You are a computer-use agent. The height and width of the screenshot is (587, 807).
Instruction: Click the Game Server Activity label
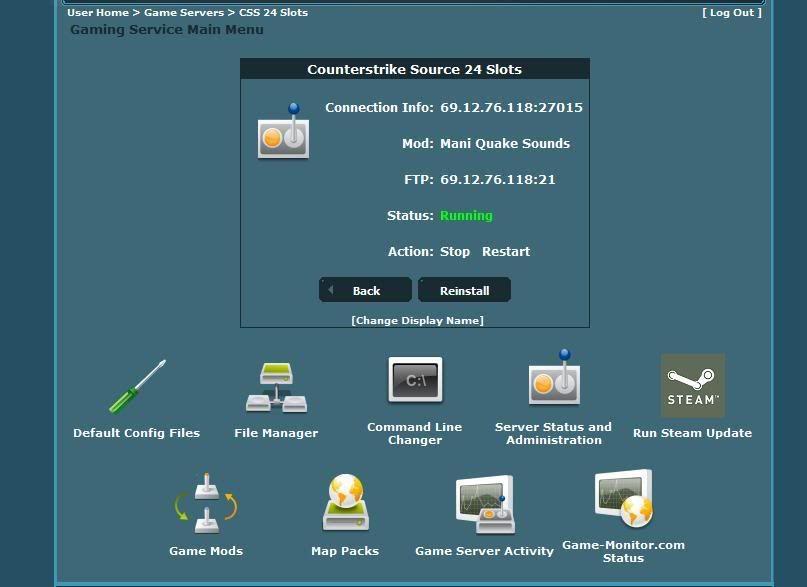(x=485, y=551)
